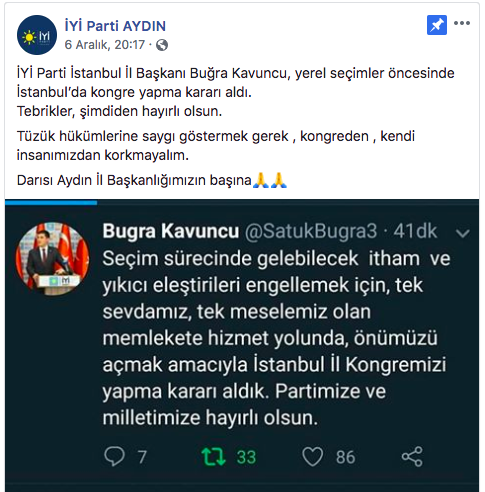Click the green retweet arrows icon
This screenshot has height=492, width=485.
213,457
